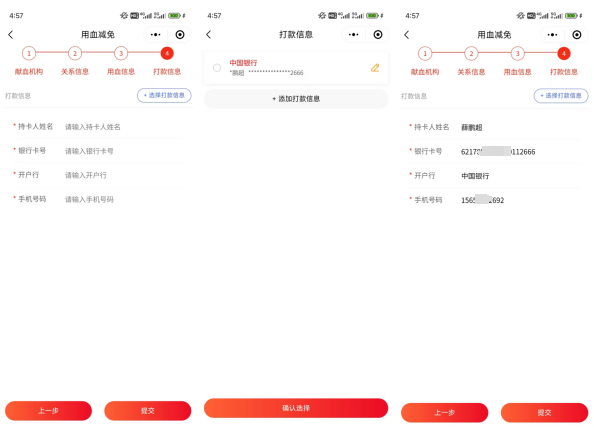Click masked card number ending 2666
Viewport: 594px width, 430px height.
[x=276, y=73]
